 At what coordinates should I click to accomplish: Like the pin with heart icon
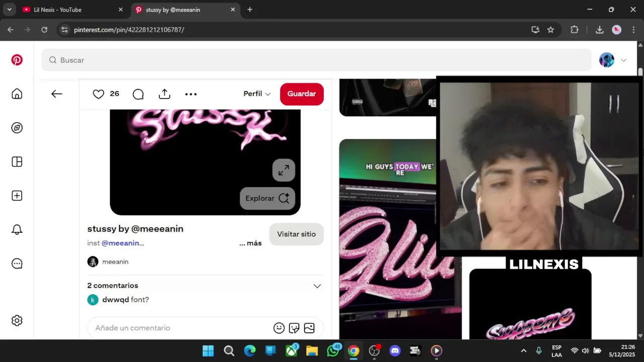click(99, 94)
